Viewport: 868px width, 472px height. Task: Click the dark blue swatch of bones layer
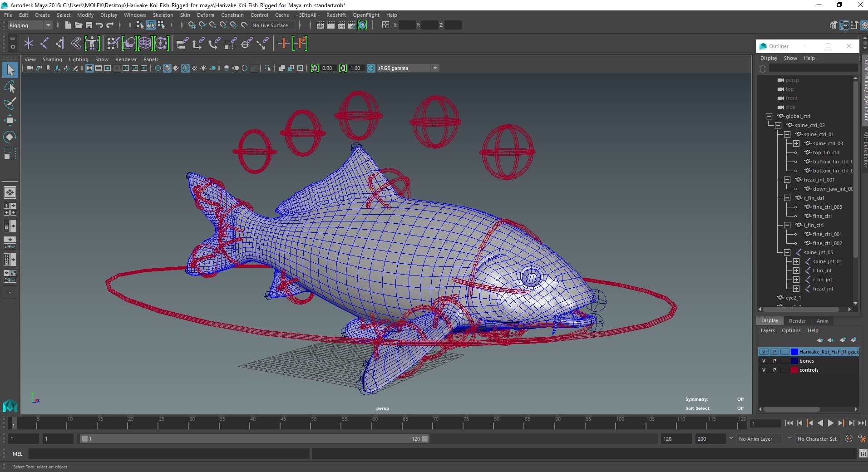point(794,361)
